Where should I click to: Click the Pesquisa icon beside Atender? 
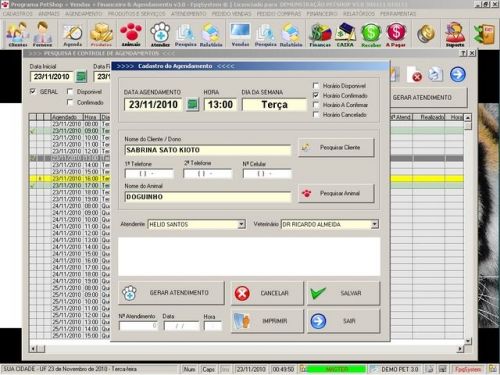click(x=186, y=34)
